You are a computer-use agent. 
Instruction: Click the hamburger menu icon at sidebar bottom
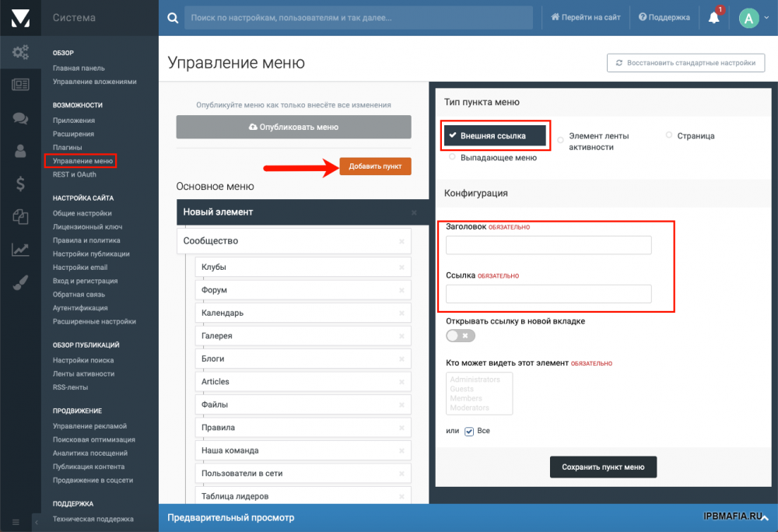[x=16, y=522]
